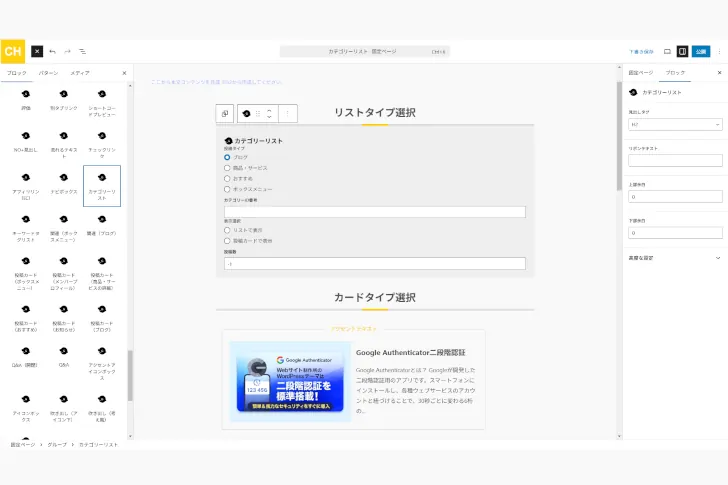Insert the キーワードタグリスト block
Image resolution: width=728 pixels, height=485 pixels.
coord(26,228)
